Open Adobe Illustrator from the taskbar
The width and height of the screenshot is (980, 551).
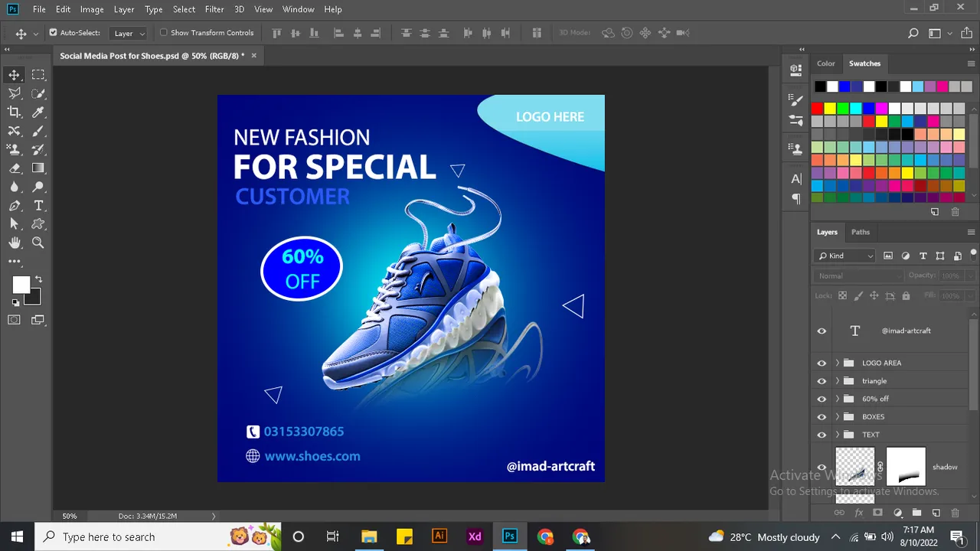pyautogui.click(x=439, y=536)
